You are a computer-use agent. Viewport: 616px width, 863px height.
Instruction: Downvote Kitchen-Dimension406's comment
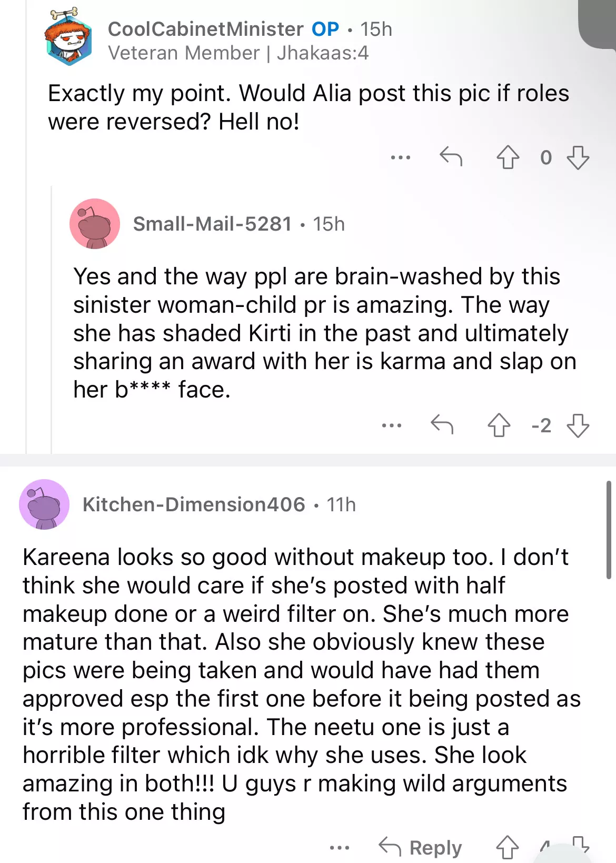(x=580, y=844)
